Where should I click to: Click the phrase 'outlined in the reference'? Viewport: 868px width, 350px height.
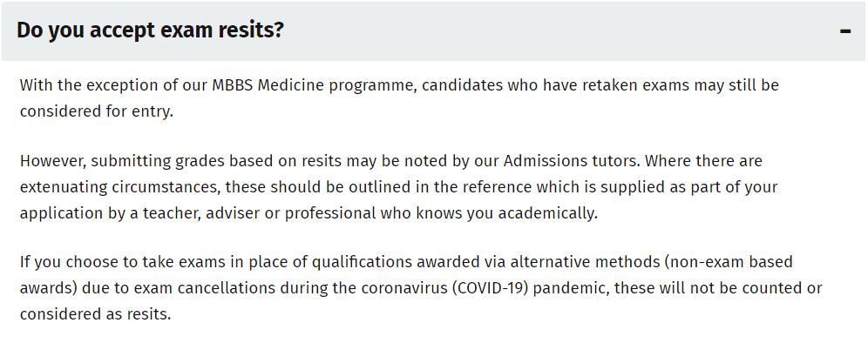click(409, 187)
